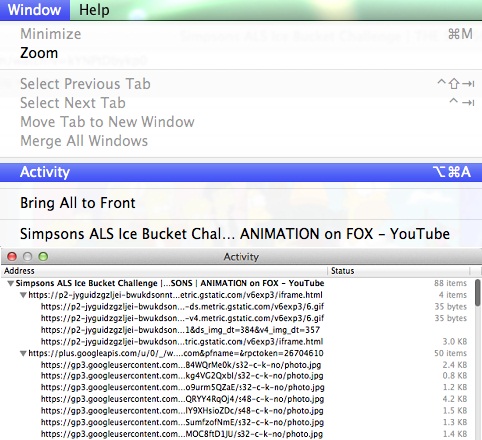Click the 0.8 KB status value

(455, 376)
